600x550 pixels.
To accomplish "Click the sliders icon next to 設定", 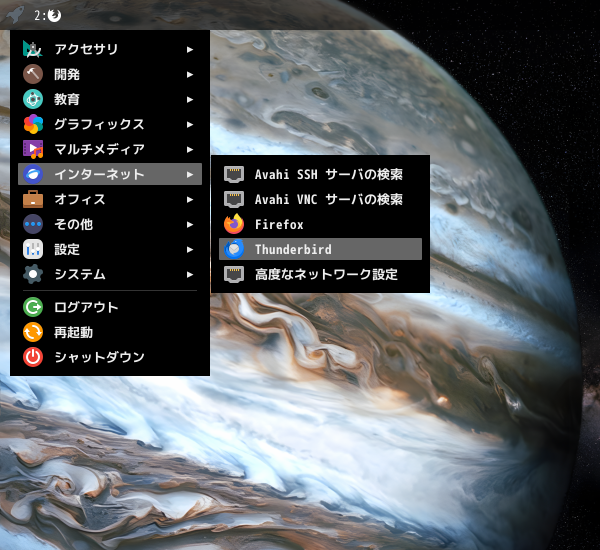I will coord(33,249).
